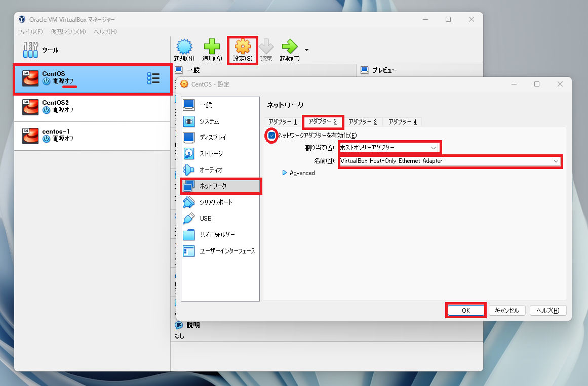Select the Tools (ツール) entry
Screen dimensions: 588x386
[x=92, y=50]
